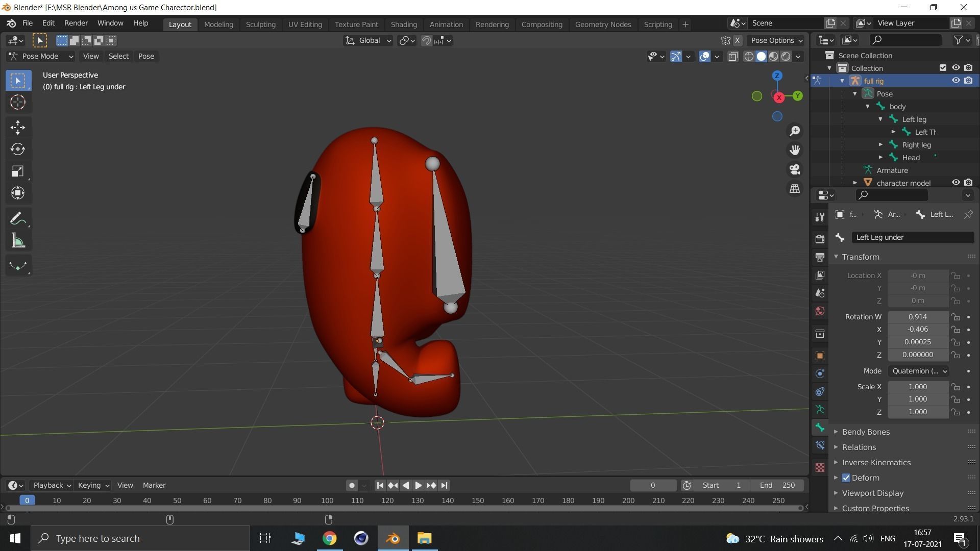
Task: Click the pan view hand icon
Action: point(795,150)
